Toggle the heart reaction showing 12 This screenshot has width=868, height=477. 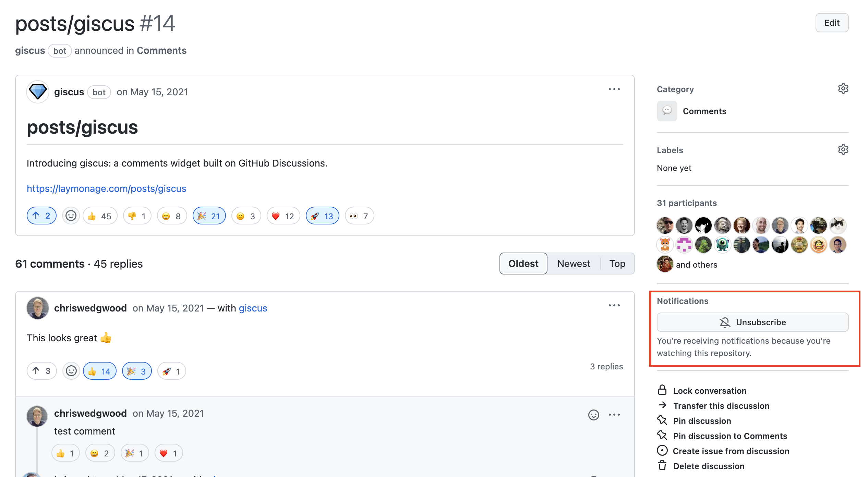[283, 216]
